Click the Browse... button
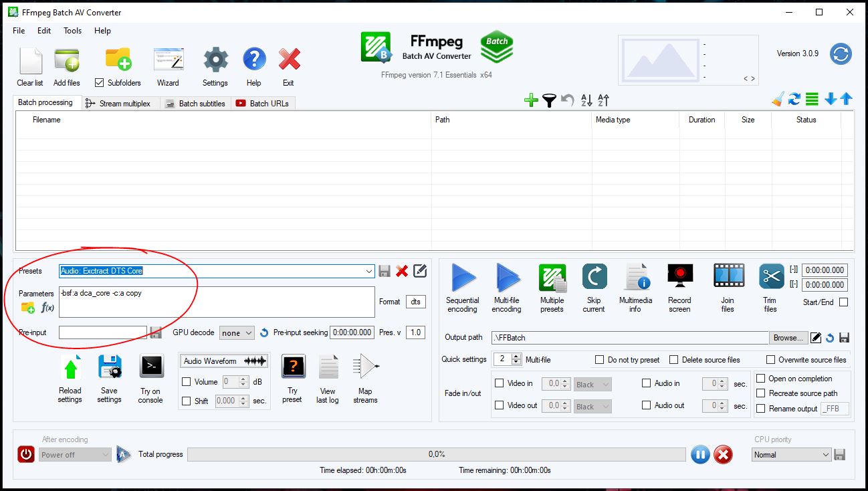The width and height of the screenshot is (868, 491). tap(788, 338)
